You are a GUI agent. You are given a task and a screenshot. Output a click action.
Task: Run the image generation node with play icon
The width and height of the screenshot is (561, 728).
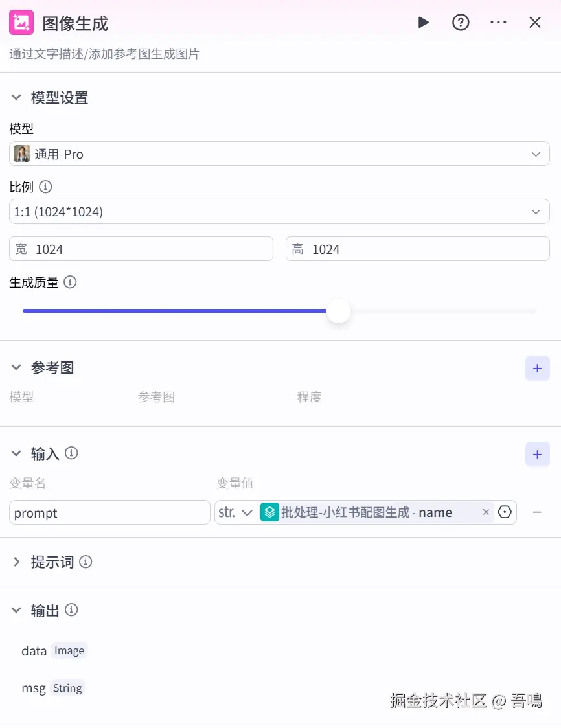pos(423,22)
